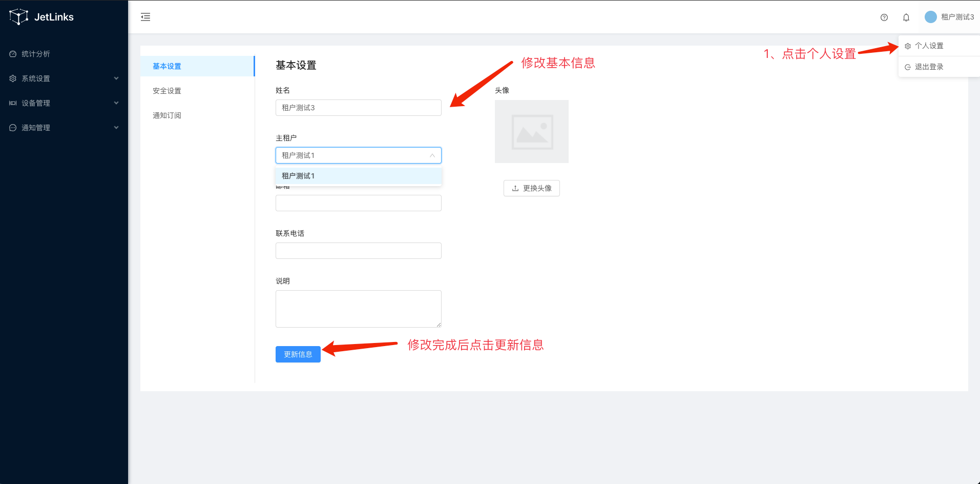The height and width of the screenshot is (484, 980).
Task: Click the 头像 label text
Action: click(x=502, y=90)
